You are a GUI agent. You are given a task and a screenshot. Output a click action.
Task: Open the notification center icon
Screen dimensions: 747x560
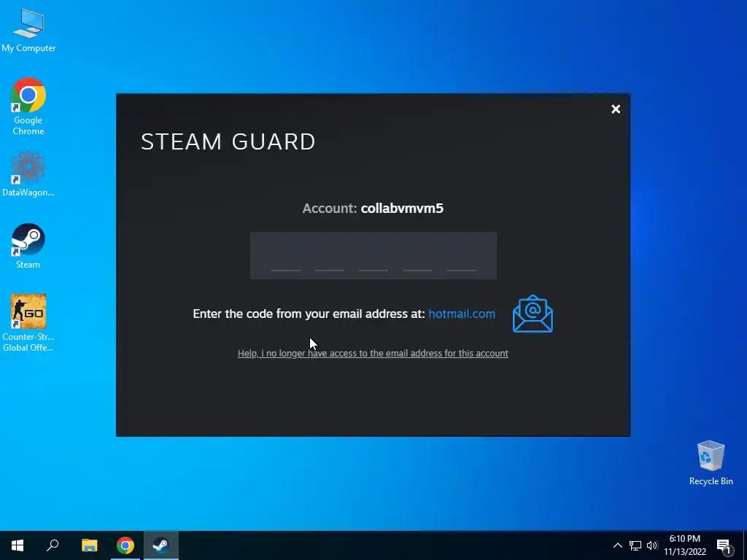click(x=724, y=546)
